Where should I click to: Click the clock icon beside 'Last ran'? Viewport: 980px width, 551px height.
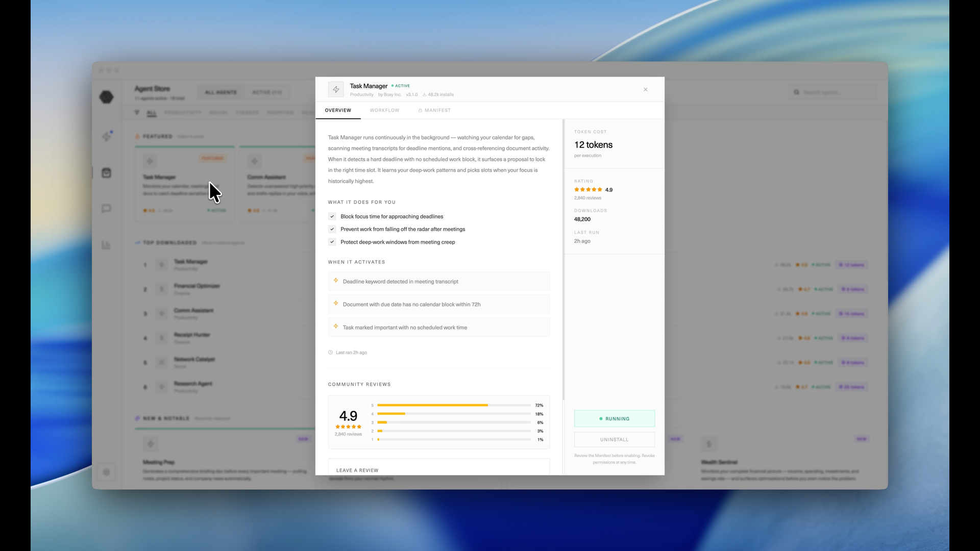pyautogui.click(x=331, y=353)
